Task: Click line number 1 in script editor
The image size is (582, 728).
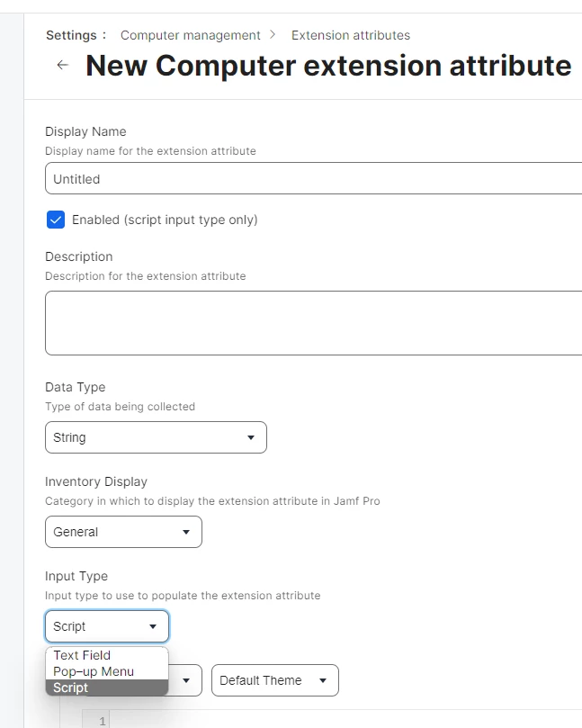Action: [102, 721]
